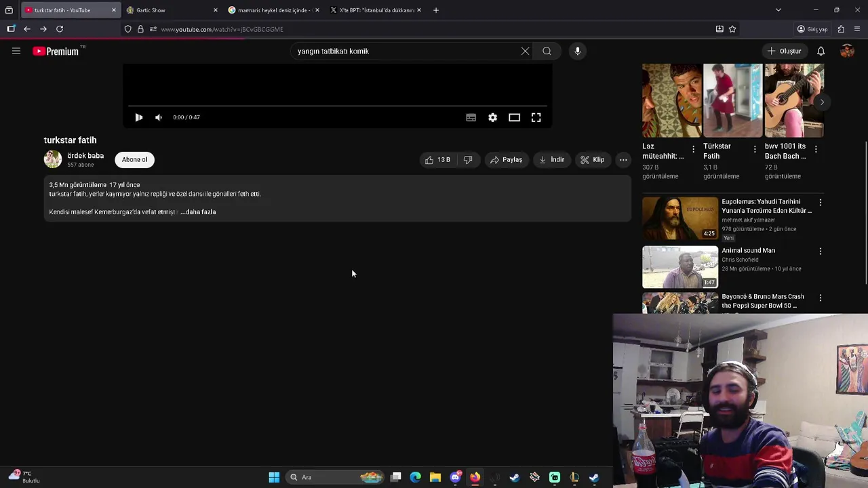The height and width of the screenshot is (488, 868).
Task: Open the Laz müteahhit short thumbnail
Action: (672, 100)
